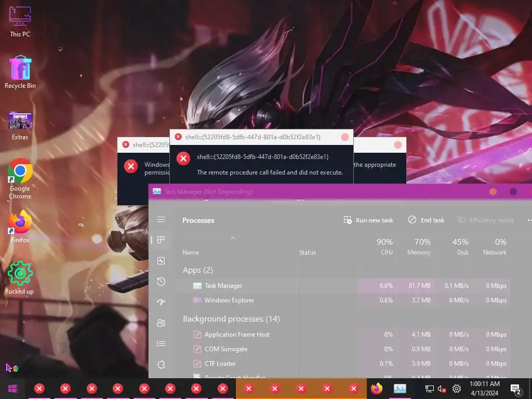
Task: Select the Firefox desktop shortcut
Action: 20,227
